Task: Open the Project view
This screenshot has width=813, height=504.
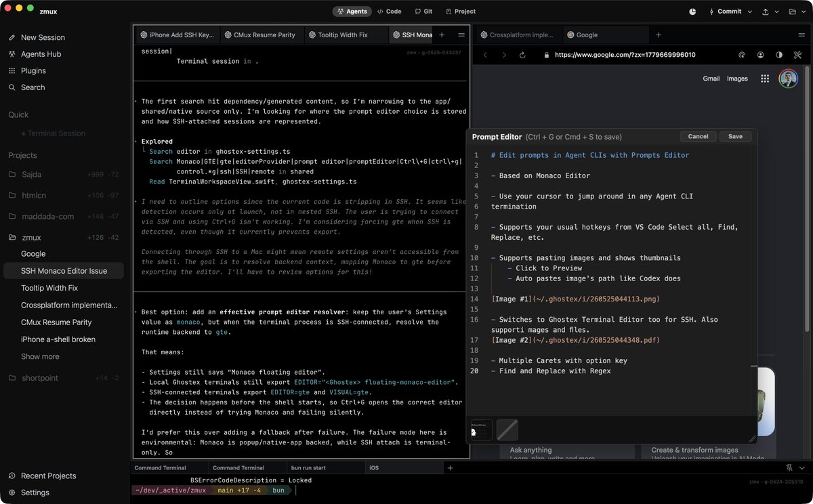Action: pos(460,12)
